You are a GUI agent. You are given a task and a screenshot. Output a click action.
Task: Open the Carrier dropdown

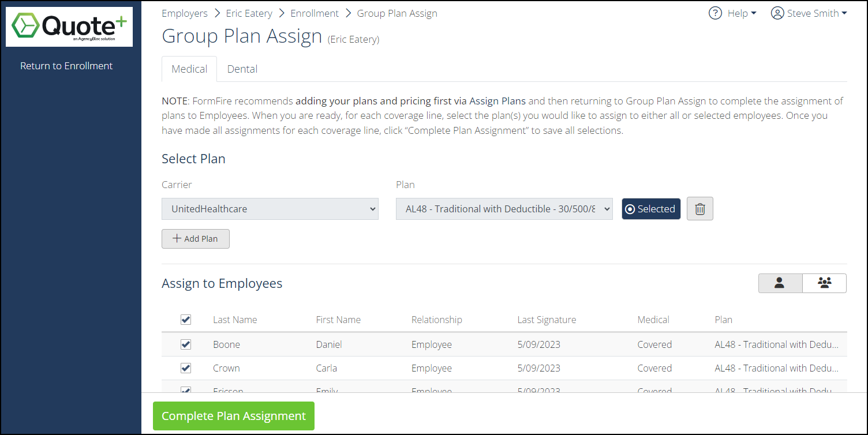click(270, 209)
